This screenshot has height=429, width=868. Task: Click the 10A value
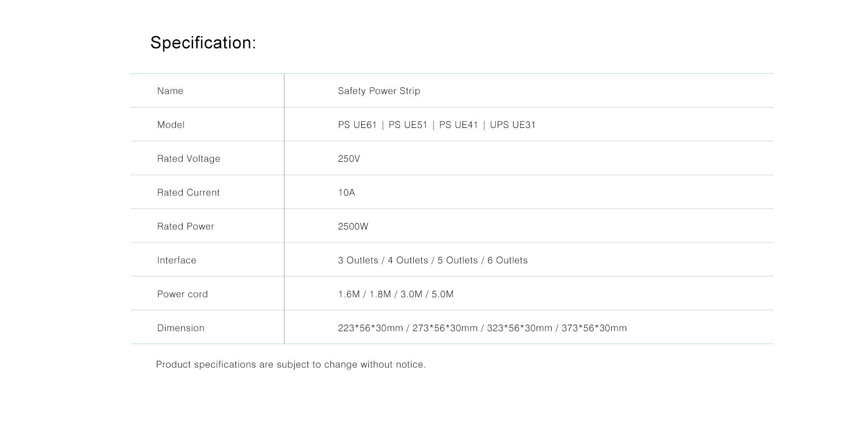[x=346, y=192]
